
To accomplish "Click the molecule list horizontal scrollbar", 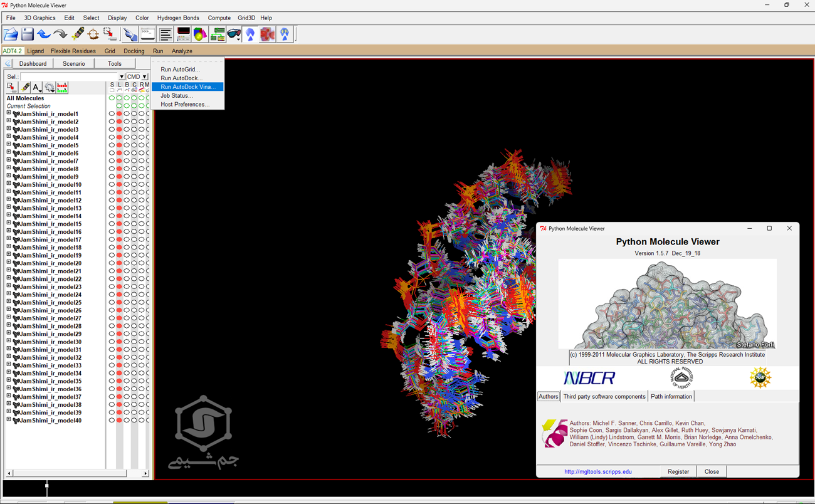I will [77, 473].
